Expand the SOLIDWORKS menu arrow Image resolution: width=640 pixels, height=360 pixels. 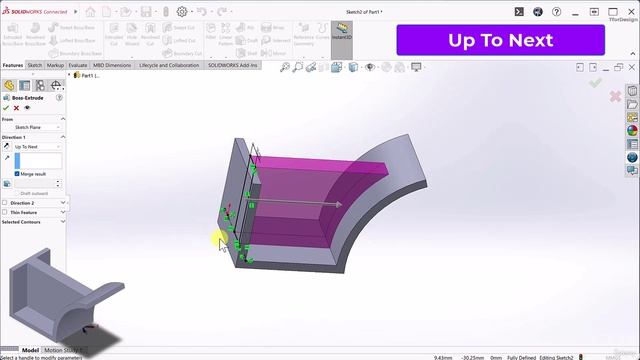[76, 12]
